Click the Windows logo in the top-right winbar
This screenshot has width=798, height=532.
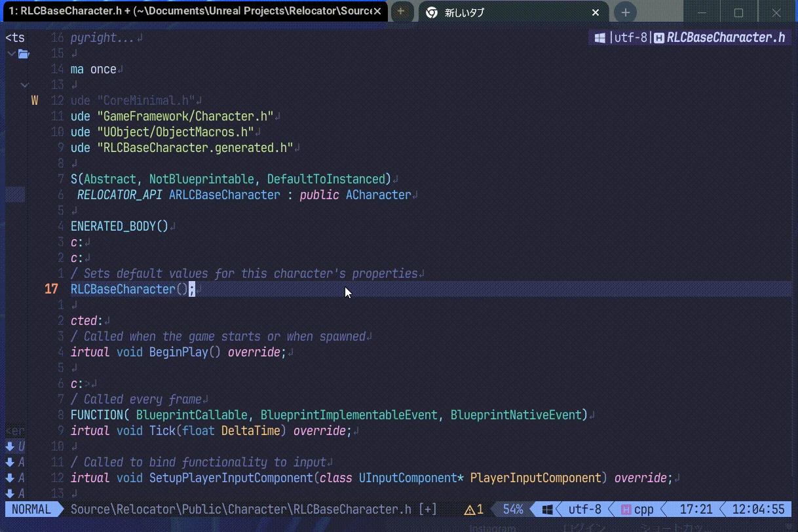[x=599, y=37]
